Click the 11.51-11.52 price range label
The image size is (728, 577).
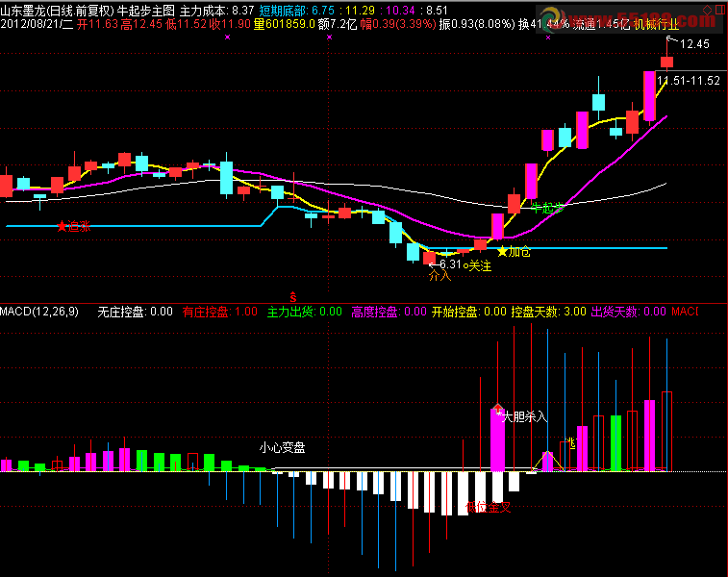point(688,81)
